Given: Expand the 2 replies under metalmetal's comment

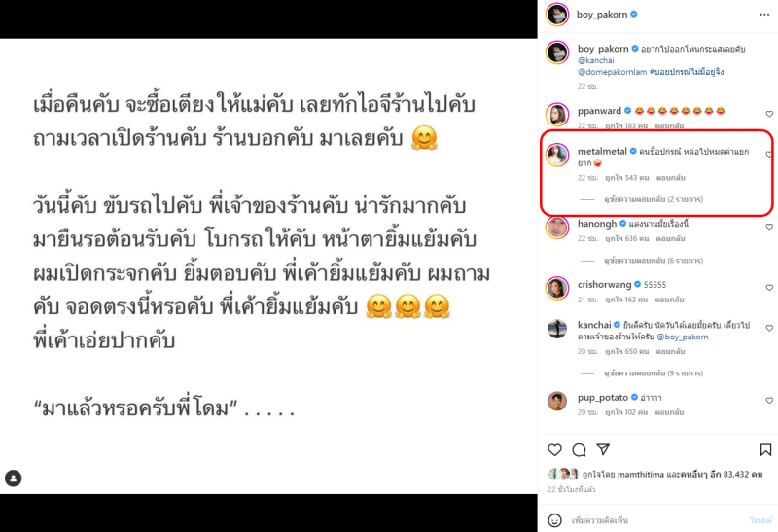Looking at the screenshot, I should pyautogui.click(x=653, y=199).
